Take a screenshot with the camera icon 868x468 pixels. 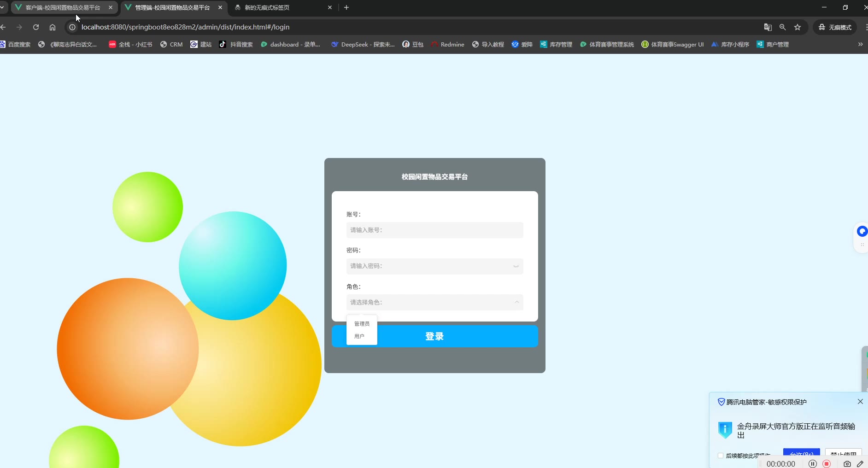(x=847, y=464)
